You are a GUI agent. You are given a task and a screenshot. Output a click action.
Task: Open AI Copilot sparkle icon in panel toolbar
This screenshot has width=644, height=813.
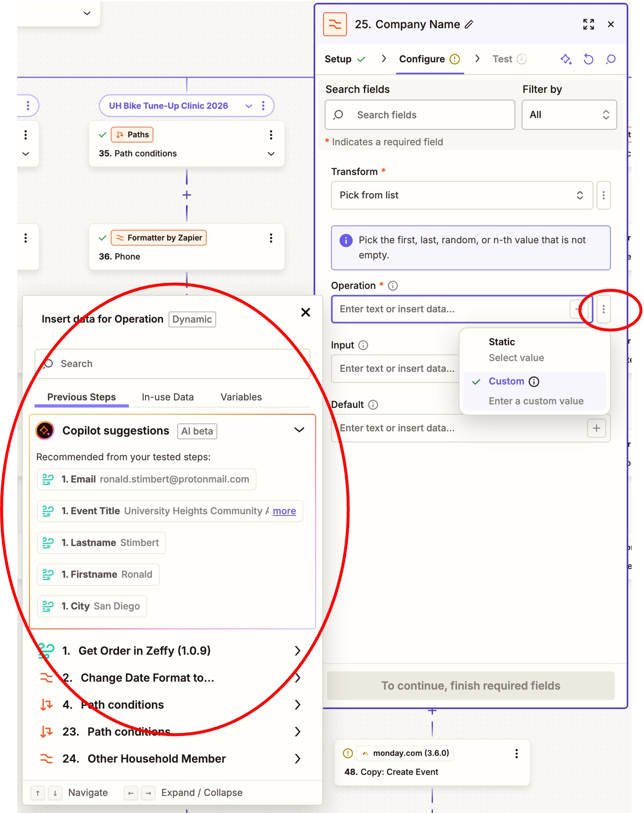(566, 59)
